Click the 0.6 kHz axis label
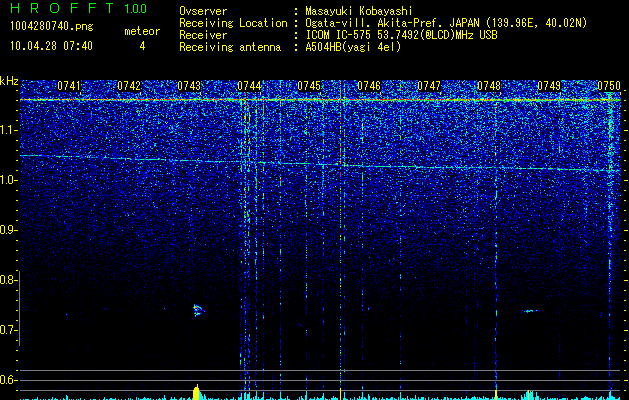The width and height of the screenshot is (629, 400). click(7, 380)
